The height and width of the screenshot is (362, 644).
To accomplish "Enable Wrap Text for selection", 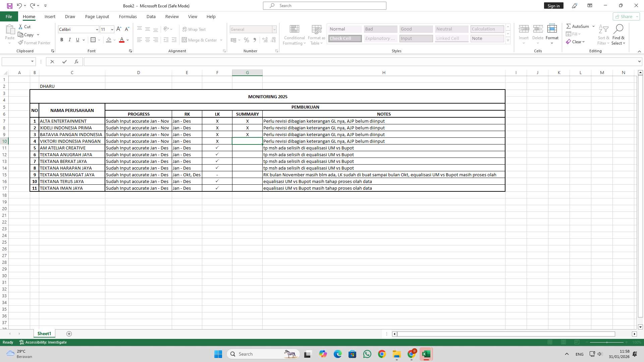I will pyautogui.click(x=195, y=29).
